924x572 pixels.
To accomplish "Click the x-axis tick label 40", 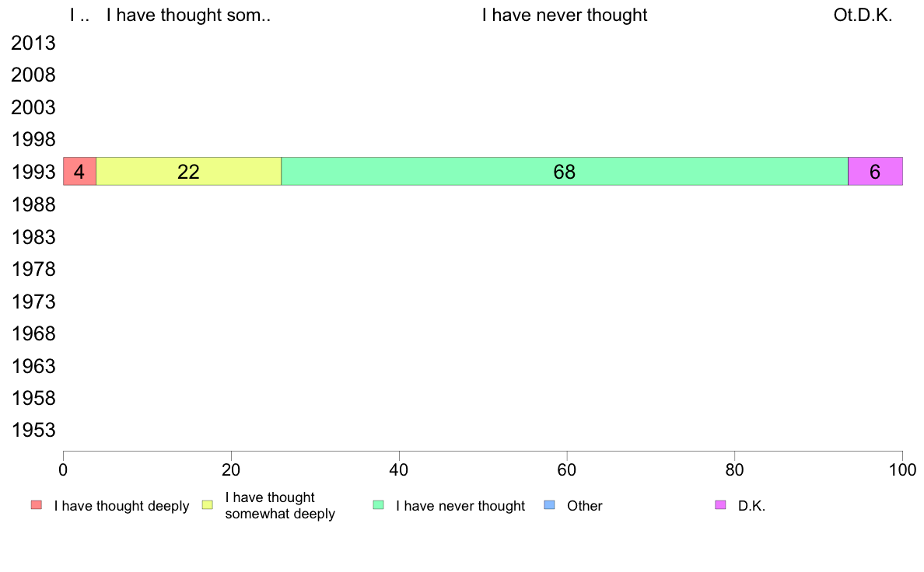I will coord(398,469).
